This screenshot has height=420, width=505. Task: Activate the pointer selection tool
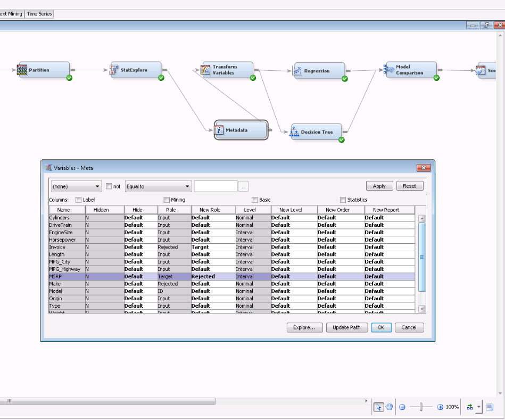tap(379, 407)
